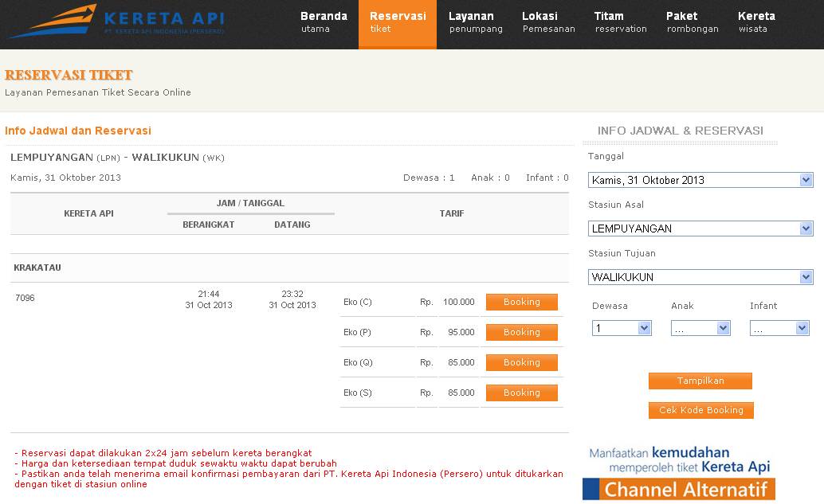Click the Info Jadwal dan Reservasi heading
Viewport: 824px width, 504px height.
78,131
